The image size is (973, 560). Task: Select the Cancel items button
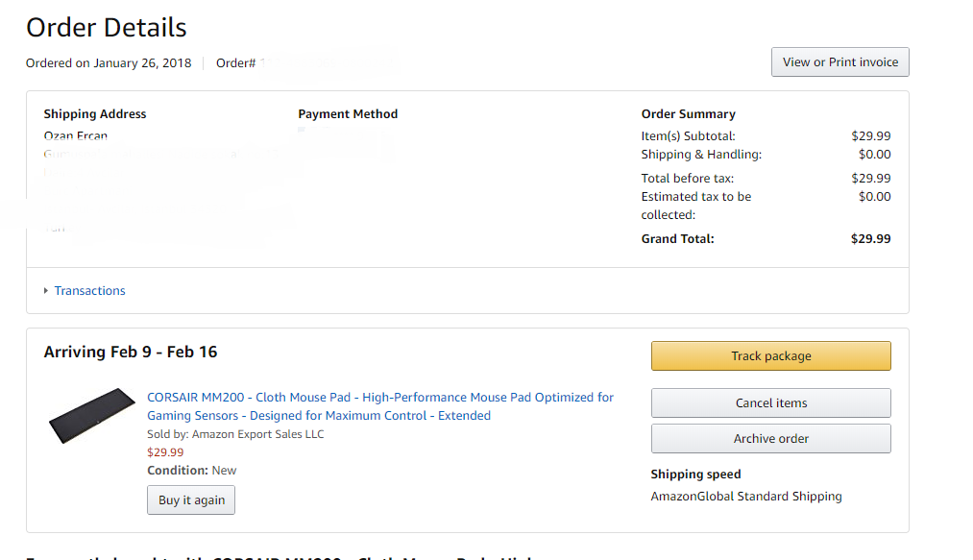pyautogui.click(x=770, y=402)
